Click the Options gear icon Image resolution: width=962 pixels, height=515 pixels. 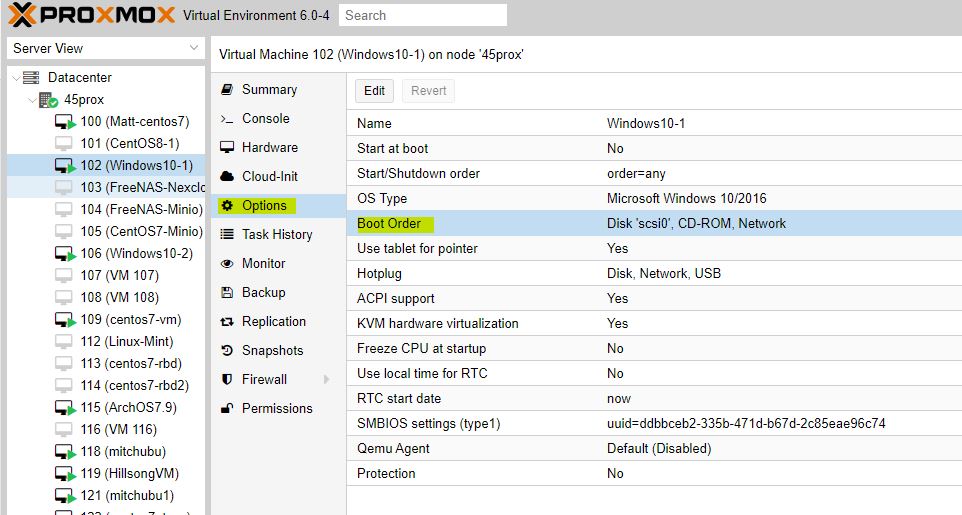pyautogui.click(x=227, y=206)
